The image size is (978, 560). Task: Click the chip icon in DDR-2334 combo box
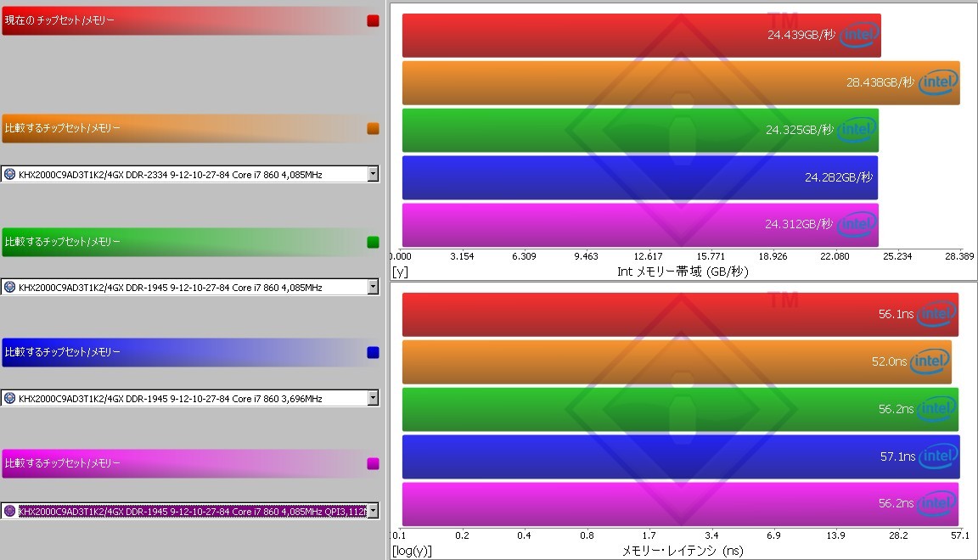click(x=10, y=175)
